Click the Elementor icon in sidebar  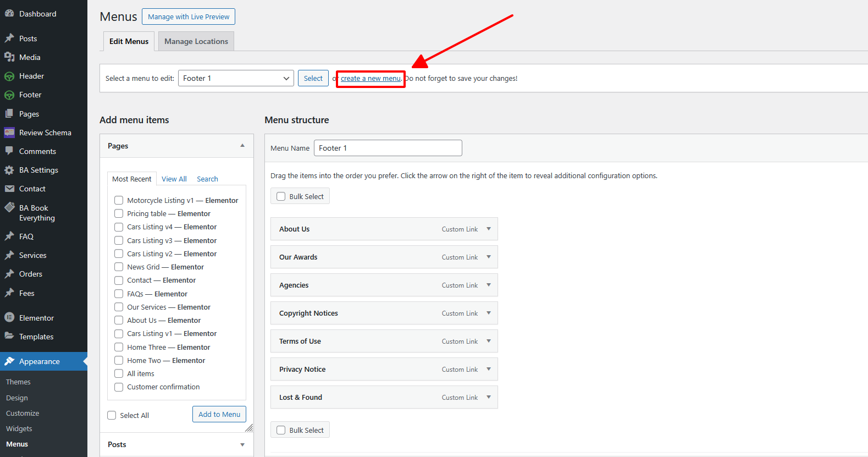[x=9, y=318]
